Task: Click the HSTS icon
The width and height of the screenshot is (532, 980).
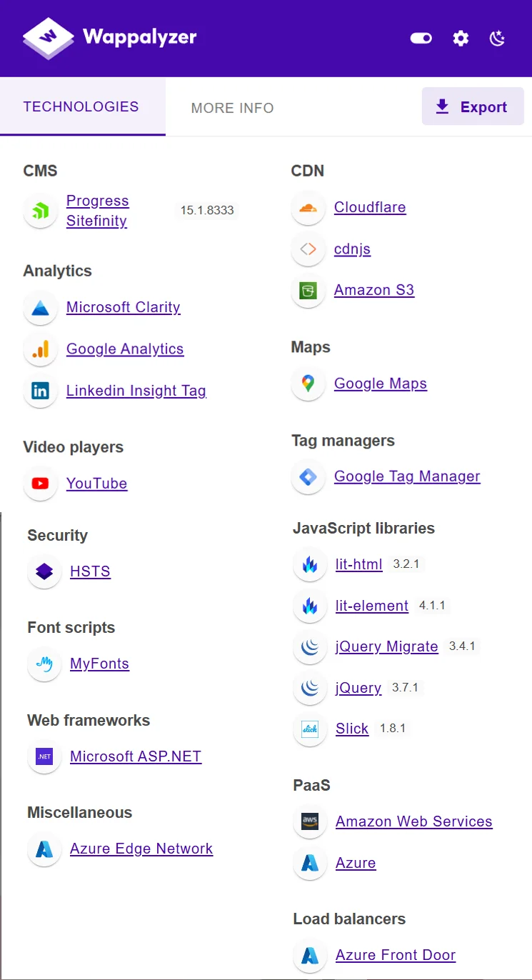Action: tap(44, 571)
